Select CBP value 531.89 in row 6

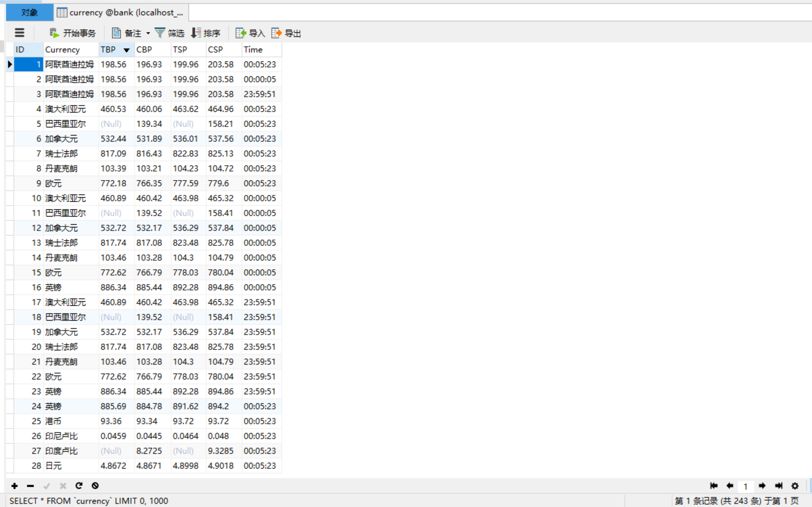(153, 139)
